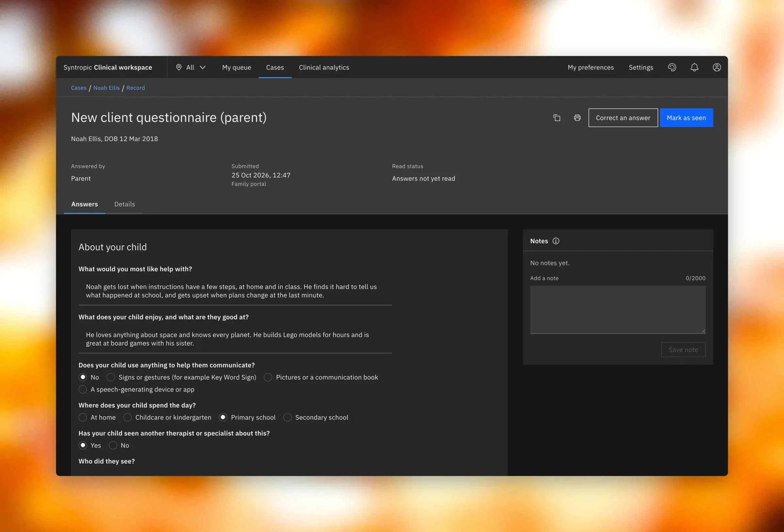Click the Correct an answer button
The height and width of the screenshot is (532, 784).
[x=623, y=118]
